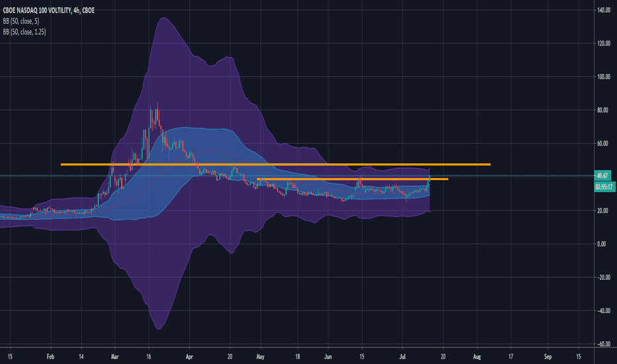617x364 pixels.
Task: Click the 0.00 price axis label
Action: [x=601, y=244]
